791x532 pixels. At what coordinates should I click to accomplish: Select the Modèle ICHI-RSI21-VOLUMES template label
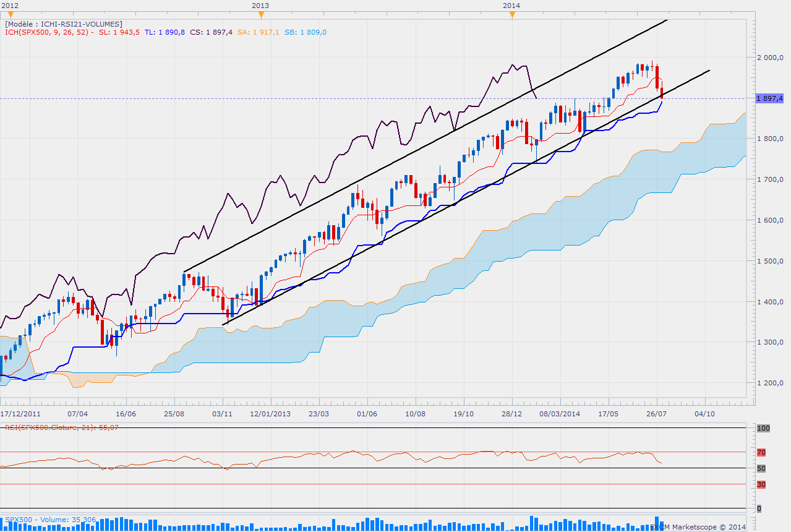click(x=64, y=24)
